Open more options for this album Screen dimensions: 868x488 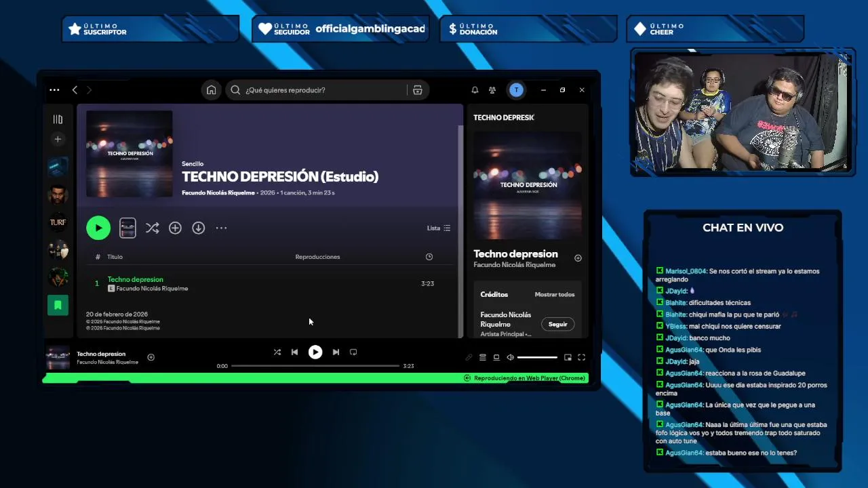[x=221, y=228]
